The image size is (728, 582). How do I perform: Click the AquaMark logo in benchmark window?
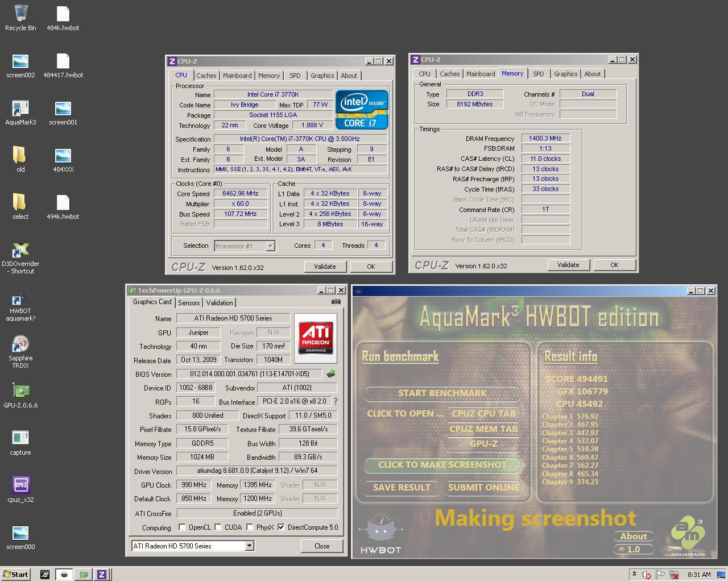[688, 537]
